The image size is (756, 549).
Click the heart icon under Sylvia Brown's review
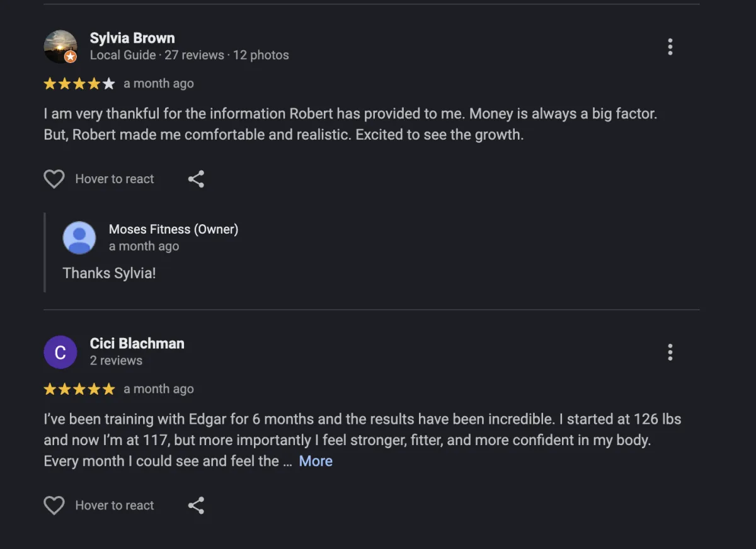pos(54,179)
